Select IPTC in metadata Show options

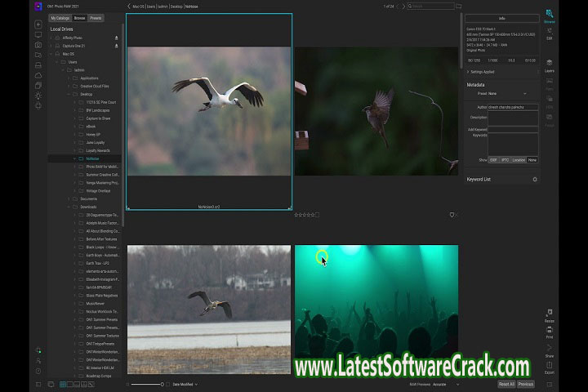pos(506,160)
